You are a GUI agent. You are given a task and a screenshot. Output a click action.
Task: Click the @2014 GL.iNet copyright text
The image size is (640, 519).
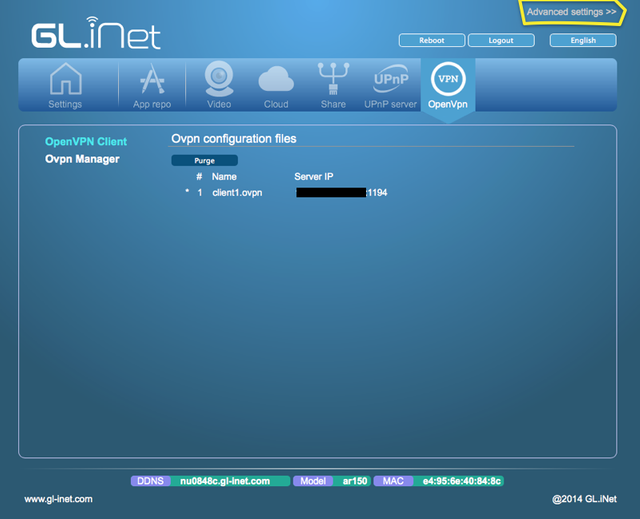pyautogui.click(x=584, y=499)
